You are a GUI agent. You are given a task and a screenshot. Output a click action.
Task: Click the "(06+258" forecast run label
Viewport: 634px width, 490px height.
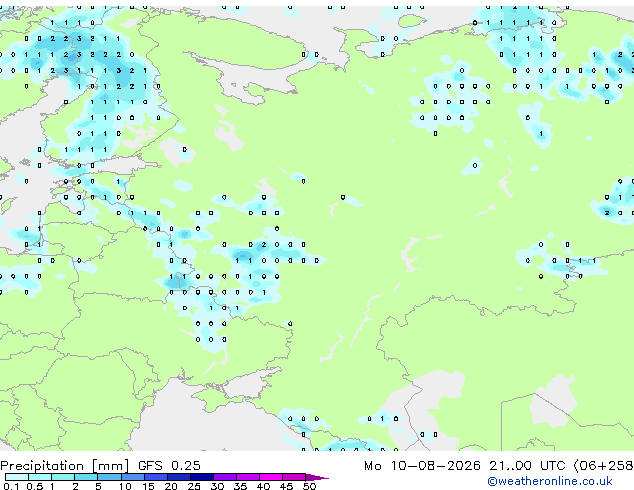[603, 465]
